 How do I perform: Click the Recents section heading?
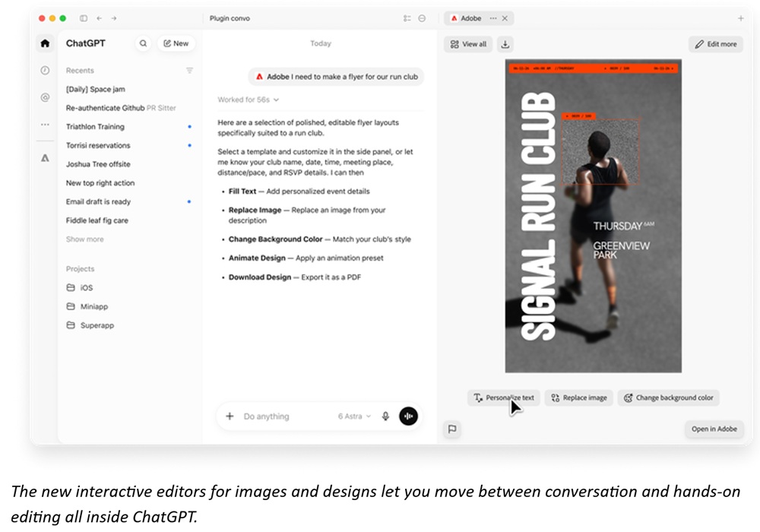coord(80,70)
